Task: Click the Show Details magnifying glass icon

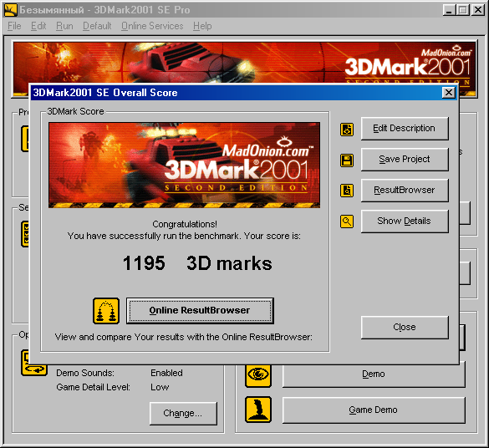Action: coord(346,221)
